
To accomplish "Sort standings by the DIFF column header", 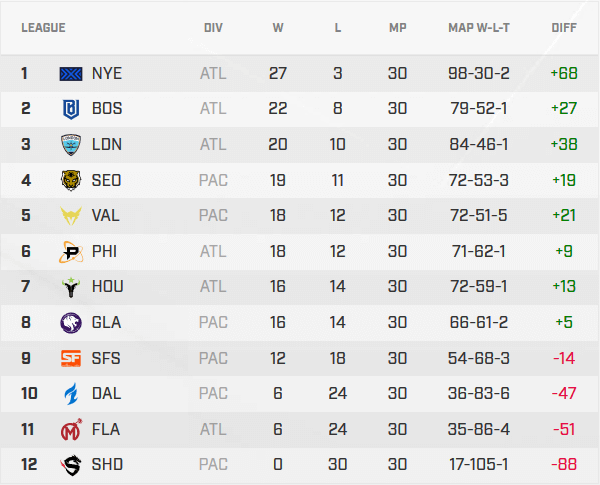I will click(564, 28).
